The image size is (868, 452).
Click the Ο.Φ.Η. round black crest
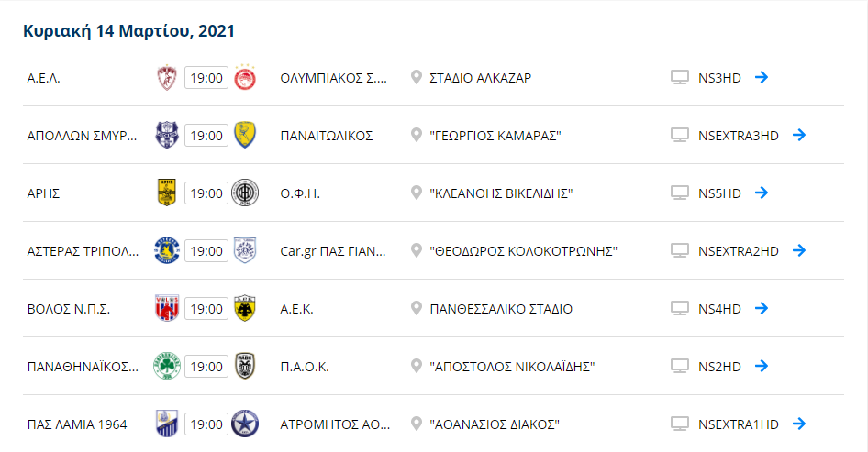point(245,193)
